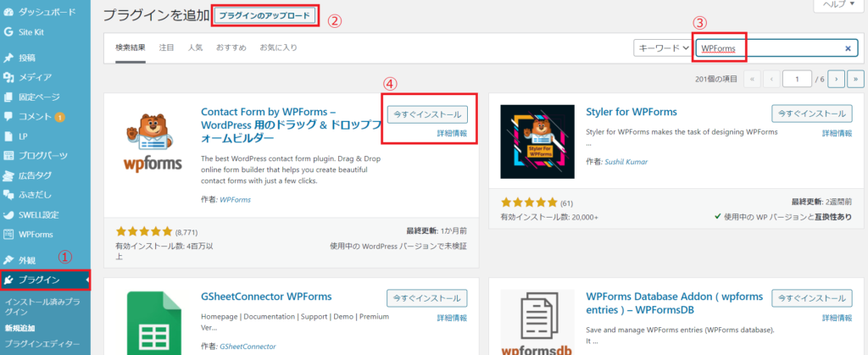Open the GSheetConnector WPForms title link
Viewport: 868px width, 355px height.
pos(266,297)
